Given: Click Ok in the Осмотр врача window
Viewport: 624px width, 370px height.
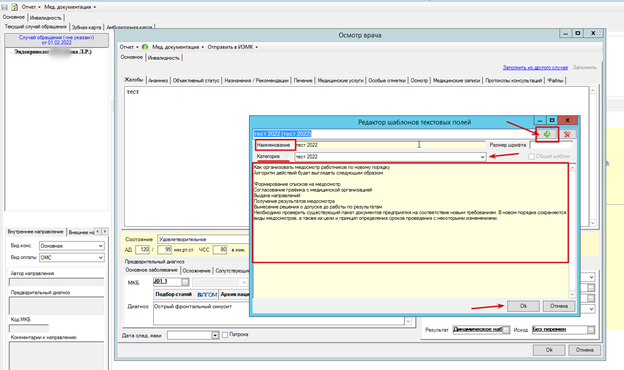Looking at the screenshot, I should [x=549, y=350].
